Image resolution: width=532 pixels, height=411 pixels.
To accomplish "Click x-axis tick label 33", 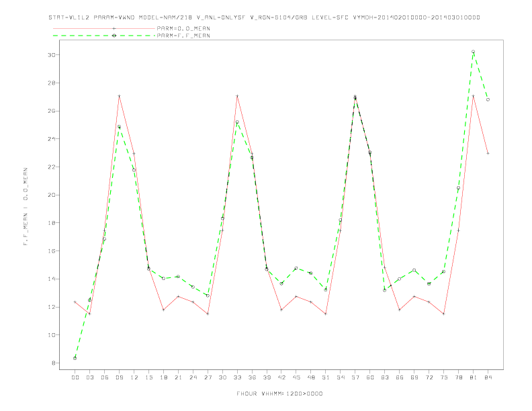I will (x=237, y=377).
